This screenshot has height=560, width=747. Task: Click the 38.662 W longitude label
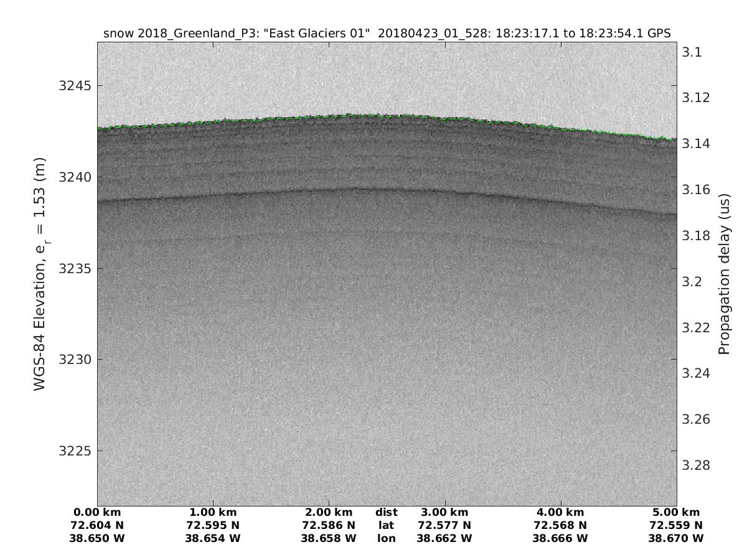click(444, 538)
